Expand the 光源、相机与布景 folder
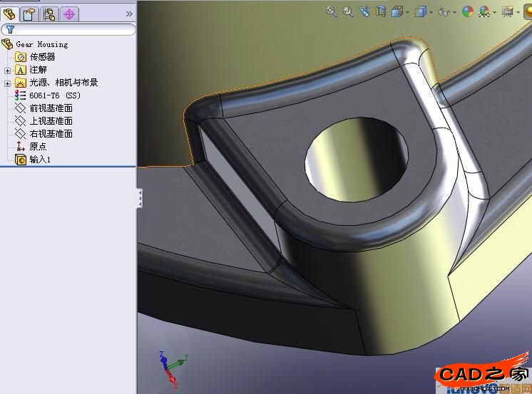This screenshot has height=394, width=532. pyautogui.click(x=7, y=83)
